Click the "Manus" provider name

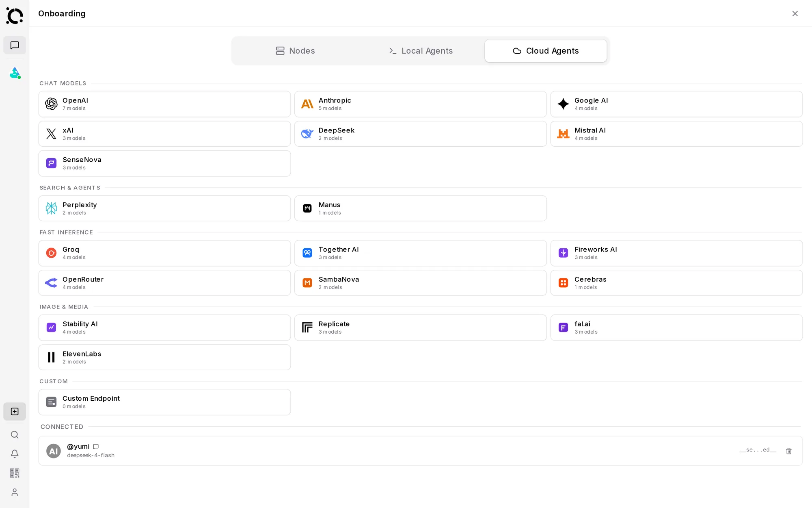[x=329, y=205]
